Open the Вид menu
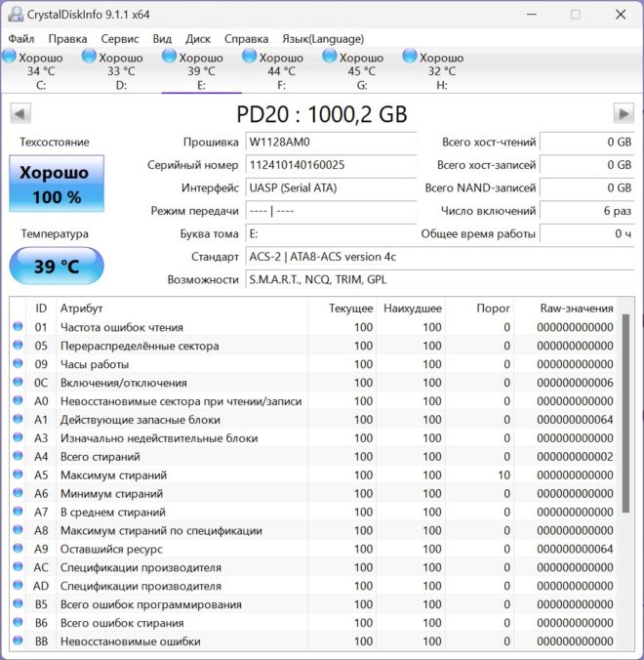This screenshot has height=660, width=644. point(162,39)
